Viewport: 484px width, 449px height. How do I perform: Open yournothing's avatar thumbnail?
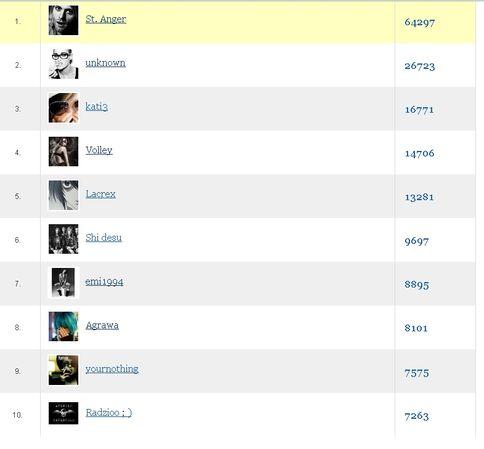pyautogui.click(x=63, y=370)
